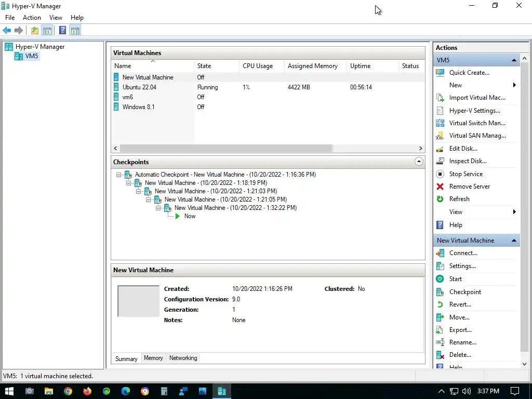Collapse the VM5 actions section

(x=514, y=60)
